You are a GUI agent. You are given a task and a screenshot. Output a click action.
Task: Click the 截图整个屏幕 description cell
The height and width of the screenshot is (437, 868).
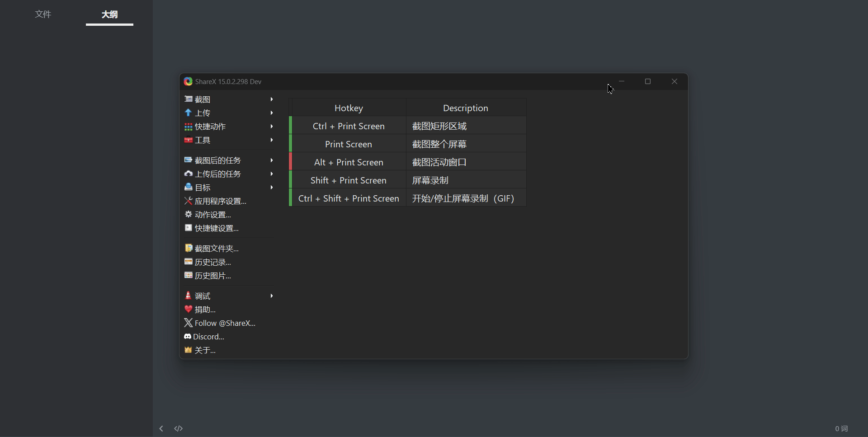click(x=466, y=144)
